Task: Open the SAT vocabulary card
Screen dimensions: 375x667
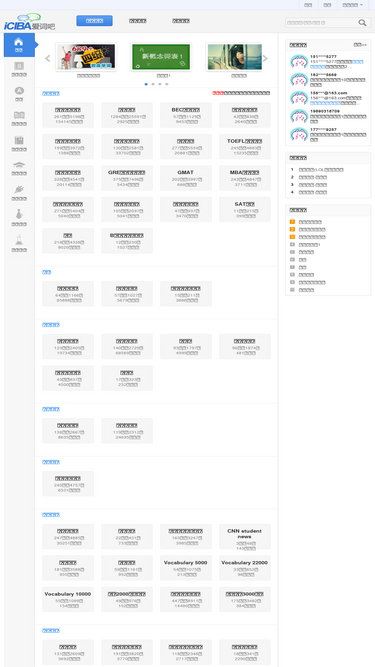Action: click(x=245, y=209)
